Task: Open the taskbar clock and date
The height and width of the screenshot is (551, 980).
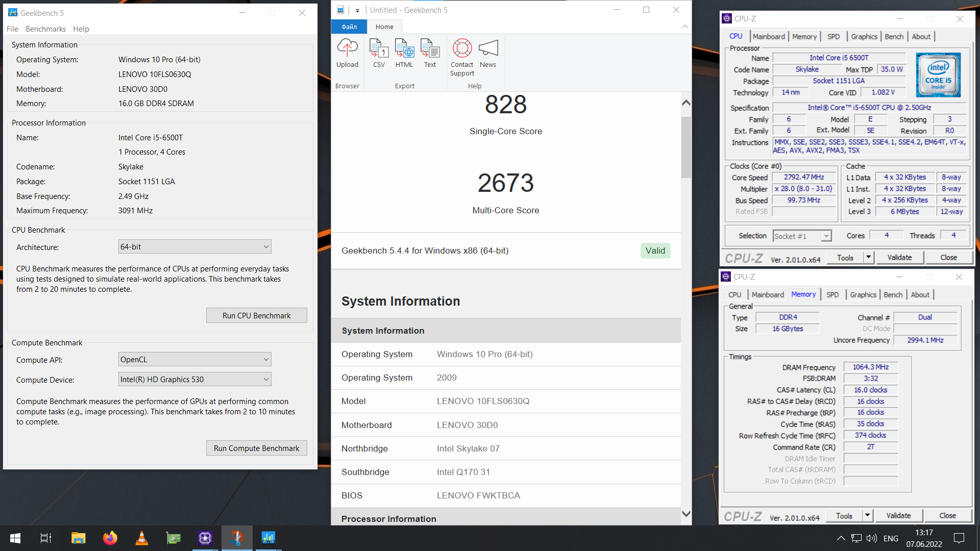Action: click(924, 538)
